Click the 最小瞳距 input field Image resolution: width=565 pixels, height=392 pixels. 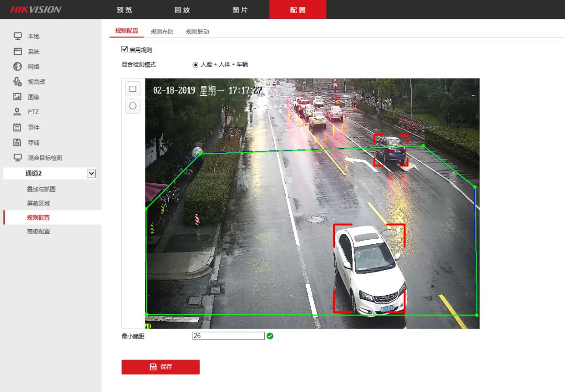pos(228,336)
